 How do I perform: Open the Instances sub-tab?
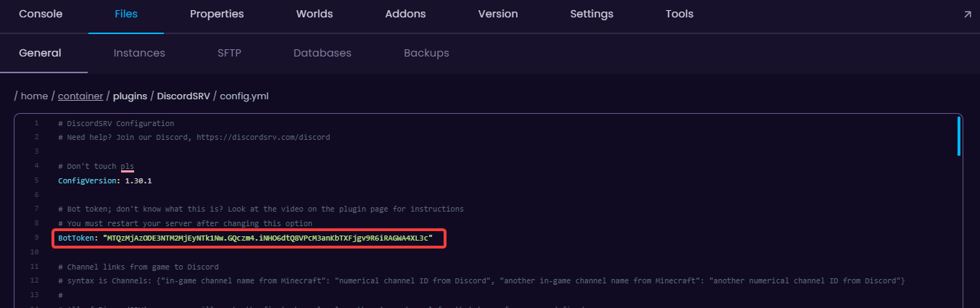tap(139, 53)
